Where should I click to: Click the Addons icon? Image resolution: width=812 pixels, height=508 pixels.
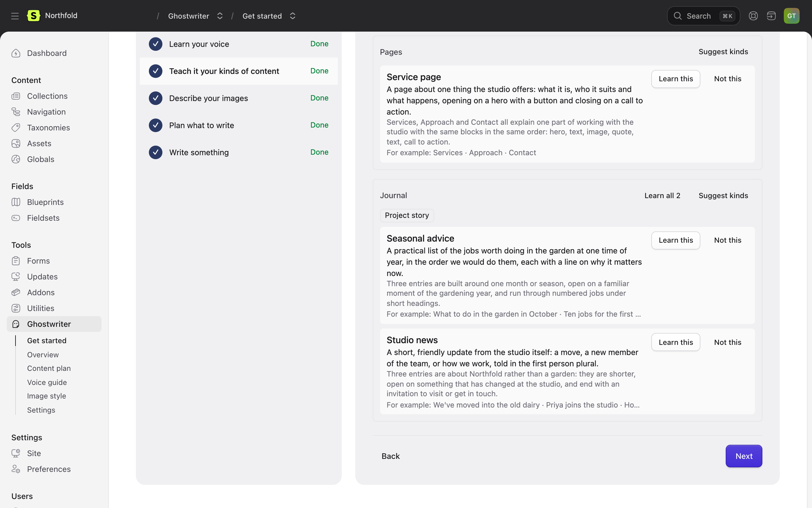coord(16,292)
